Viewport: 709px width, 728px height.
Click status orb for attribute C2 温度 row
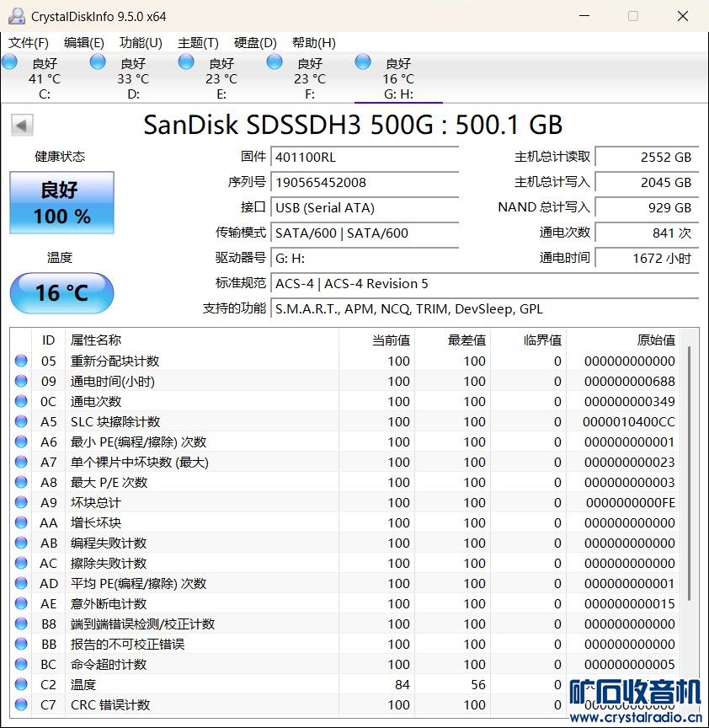pyautogui.click(x=21, y=684)
